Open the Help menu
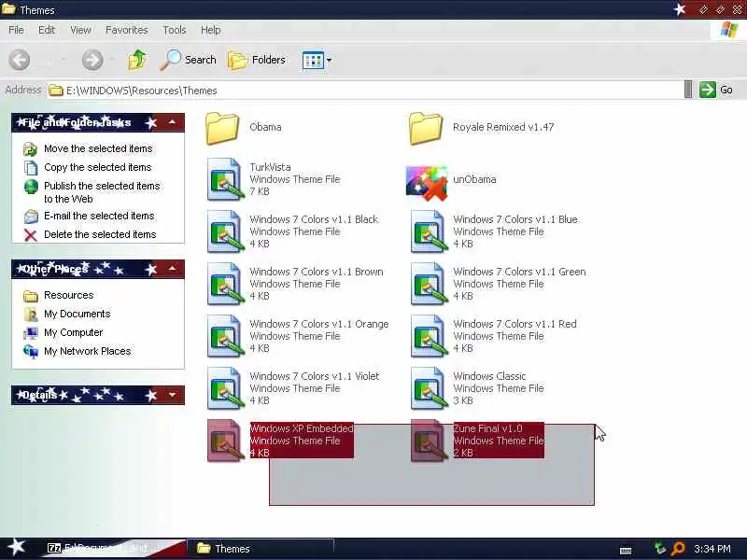747x560 pixels. click(211, 30)
